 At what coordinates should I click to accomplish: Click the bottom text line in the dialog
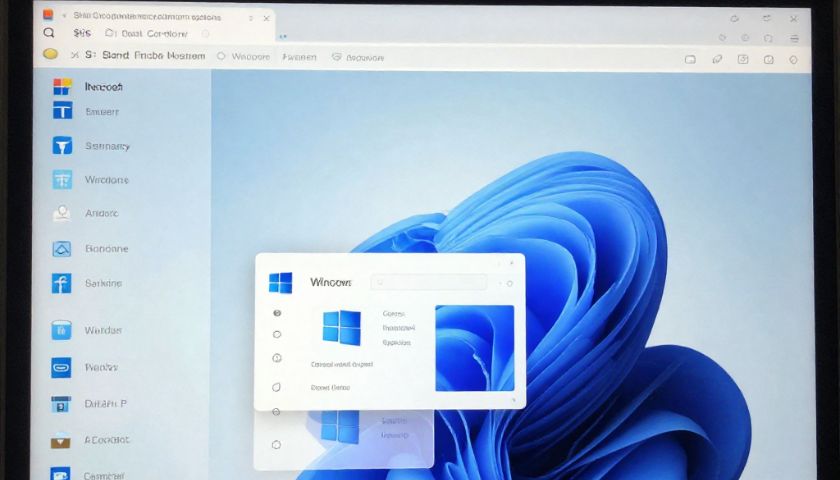330,387
